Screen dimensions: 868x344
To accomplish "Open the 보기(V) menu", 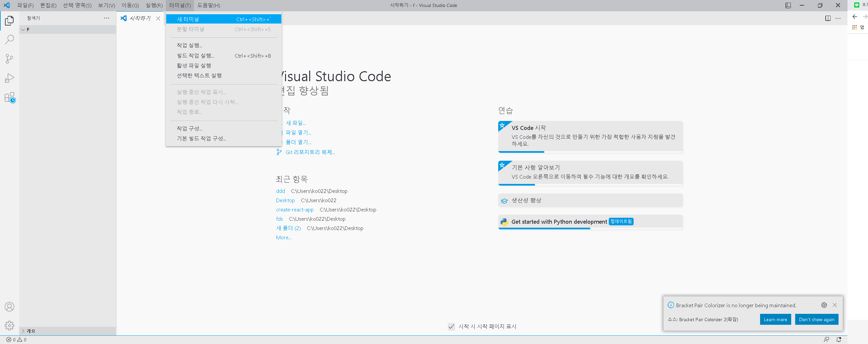I will click(107, 5).
